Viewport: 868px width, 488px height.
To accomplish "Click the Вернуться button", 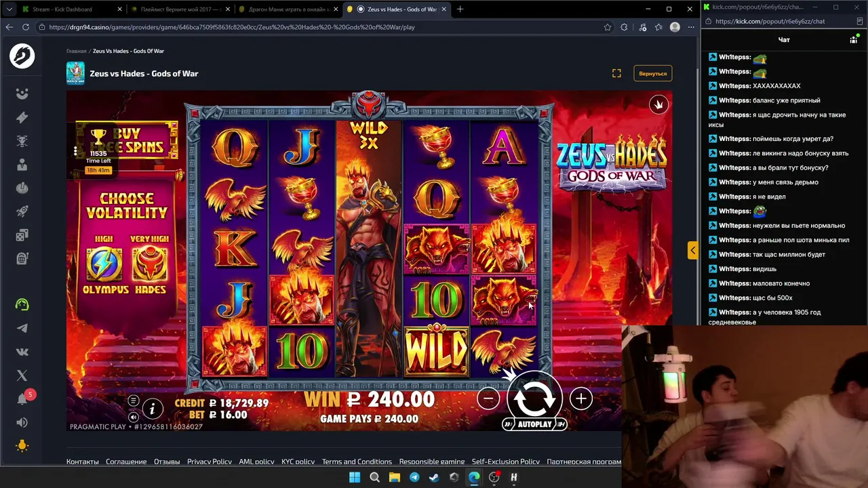I will (x=652, y=73).
